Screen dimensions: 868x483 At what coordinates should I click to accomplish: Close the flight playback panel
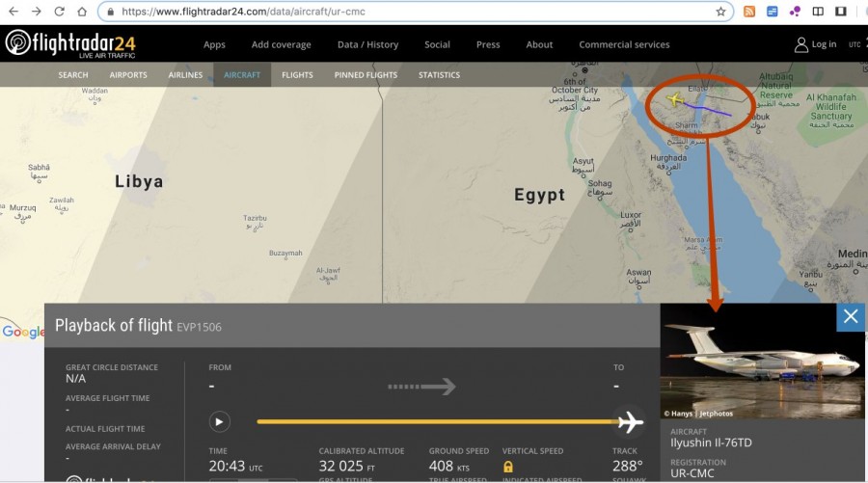851,317
